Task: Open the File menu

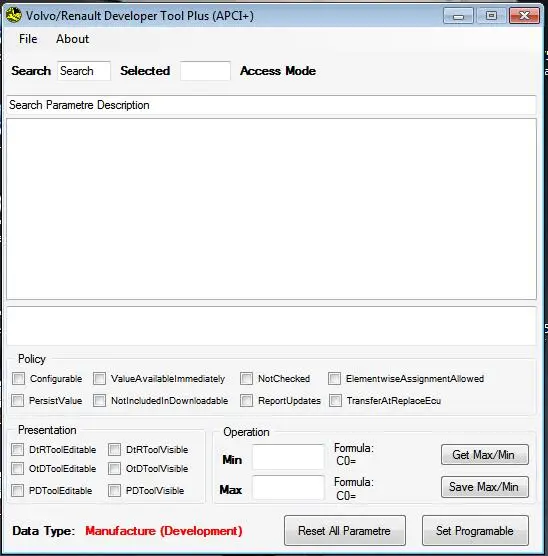Action: (28, 39)
